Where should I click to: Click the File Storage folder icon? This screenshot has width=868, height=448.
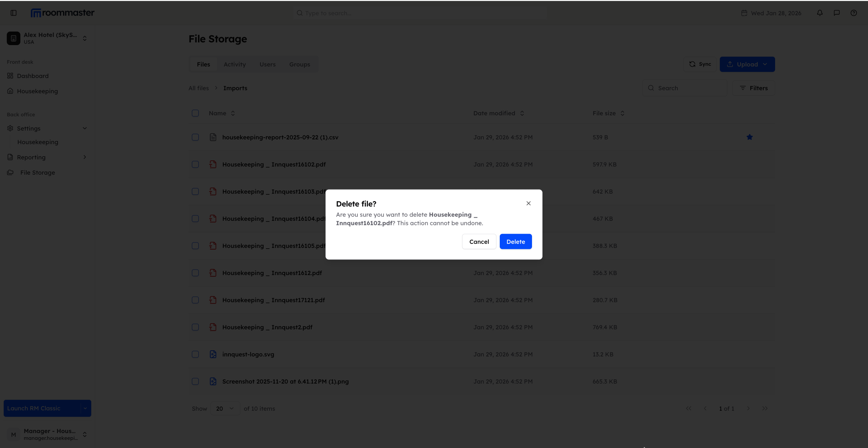point(10,173)
